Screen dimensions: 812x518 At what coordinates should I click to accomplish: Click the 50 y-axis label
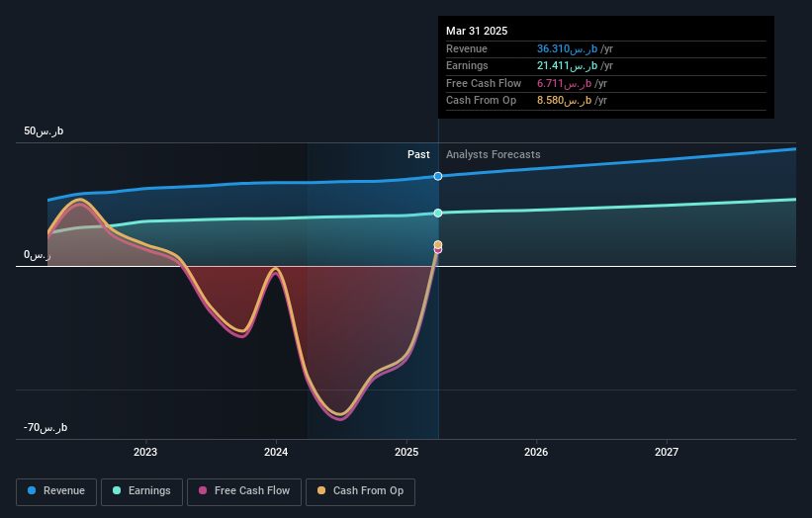click(44, 130)
